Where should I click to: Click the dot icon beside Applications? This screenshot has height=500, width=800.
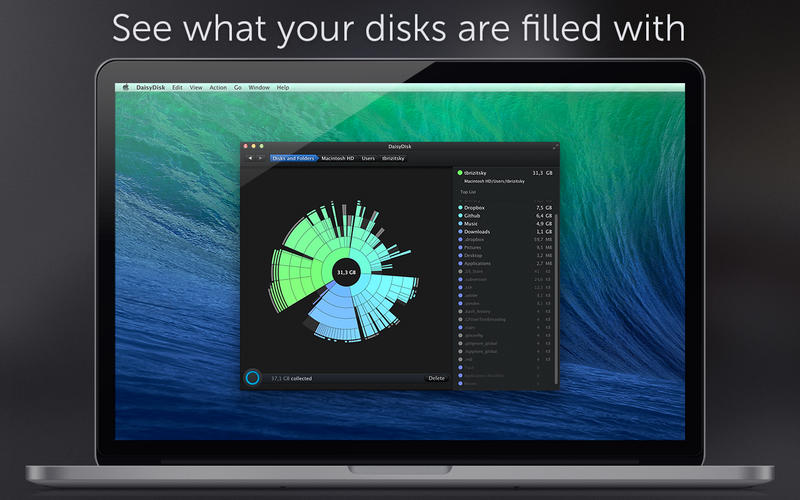(460, 263)
